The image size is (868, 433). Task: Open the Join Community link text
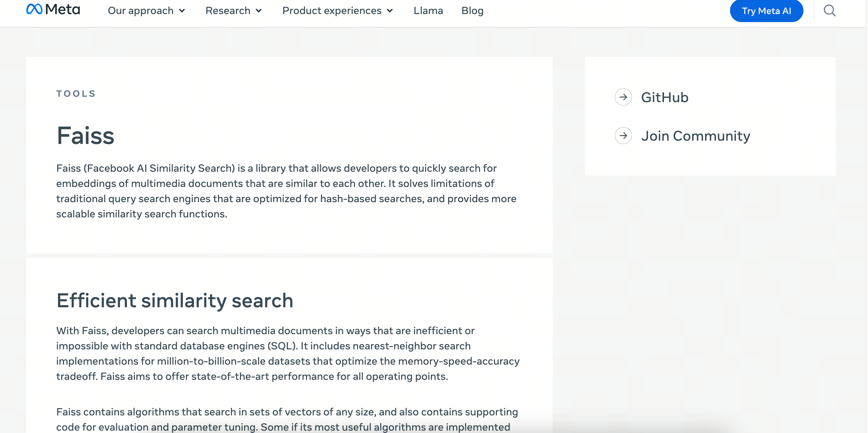point(695,136)
